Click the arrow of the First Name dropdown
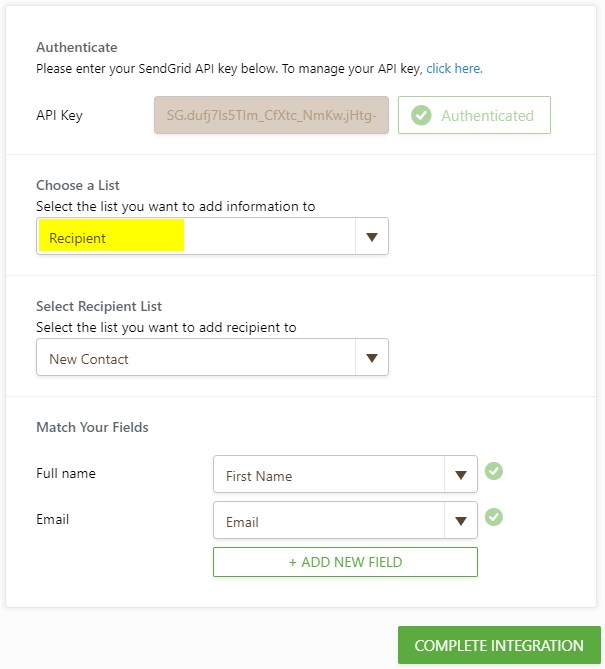Image resolution: width=605 pixels, height=669 pixels. tap(461, 475)
